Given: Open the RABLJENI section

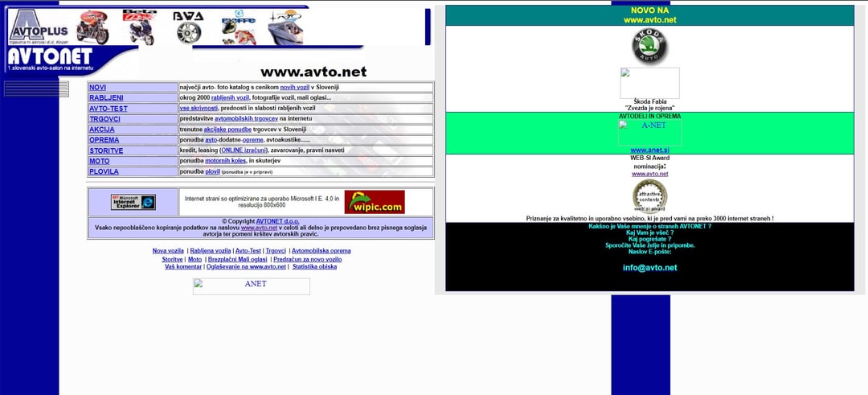Looking at the screenshot, I should 106,98.
